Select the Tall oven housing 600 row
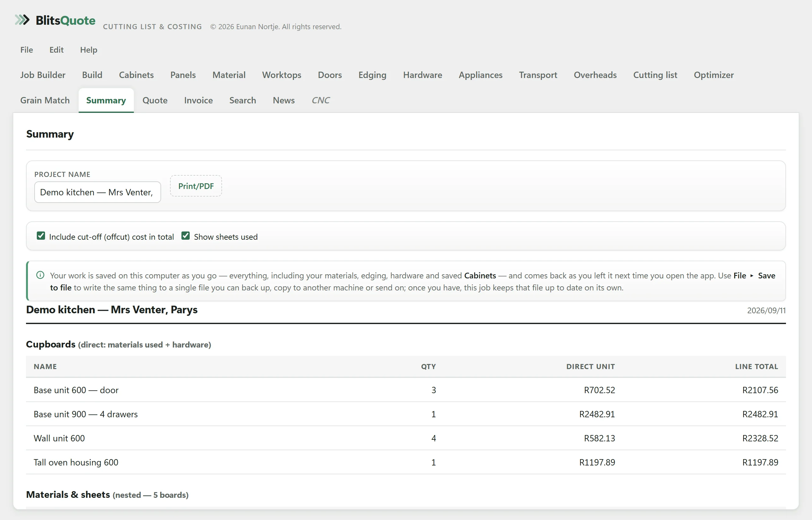The height and width of the screenshot is (520, 812). tap(406, 462)
